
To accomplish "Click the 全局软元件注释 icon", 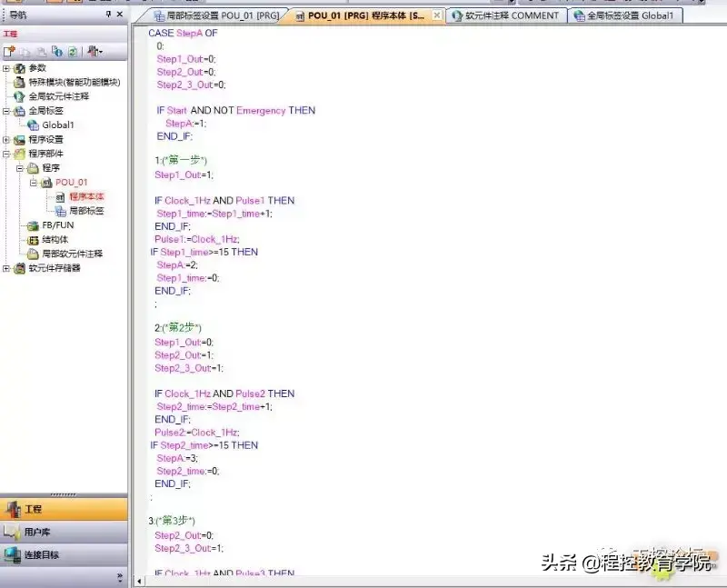I will click(19, 97).
